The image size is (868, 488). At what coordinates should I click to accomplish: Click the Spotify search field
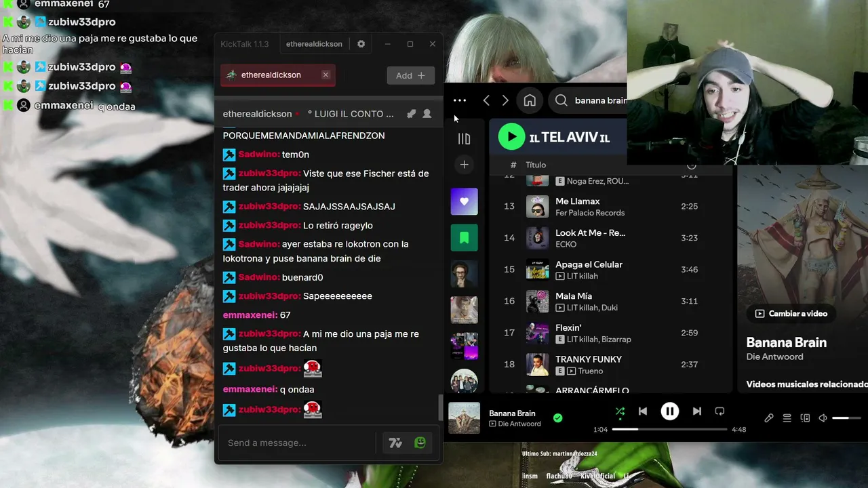[x=587, y=100]
